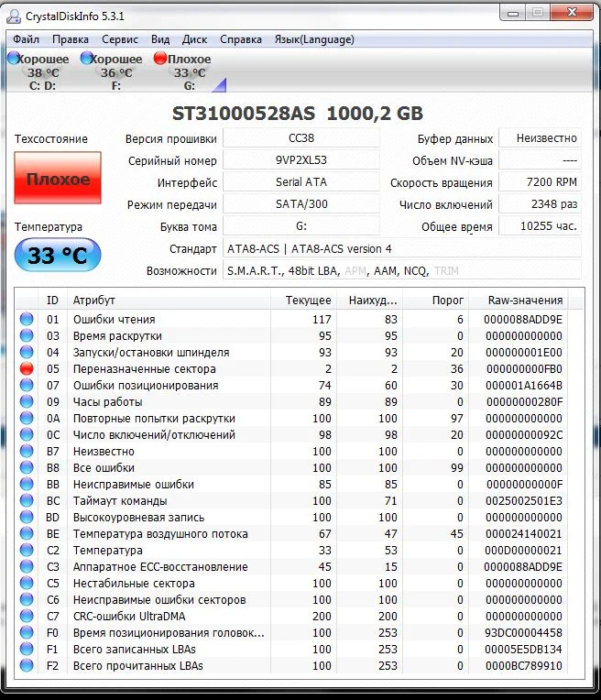Viewport: 601px width, 700px height.
Task: Click the drive letter field G:
Action: 301,226
